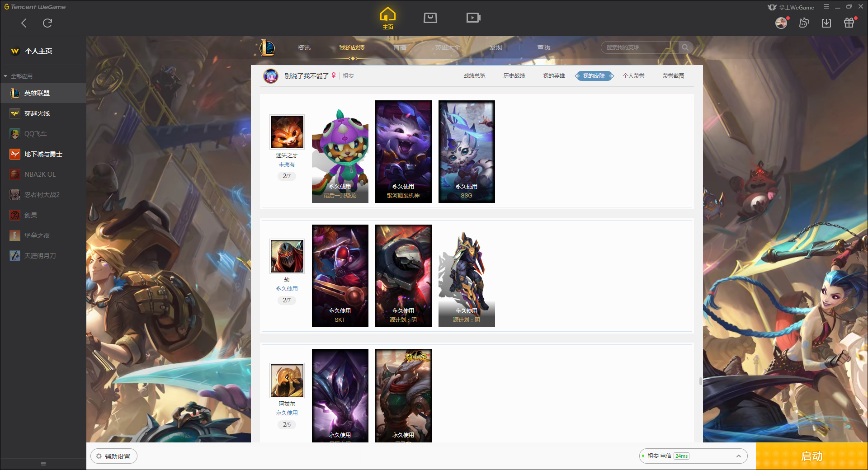Open the hamburger menu in title bar
Image resolution: width=868 pixels, height=470 pixels.
826,7
